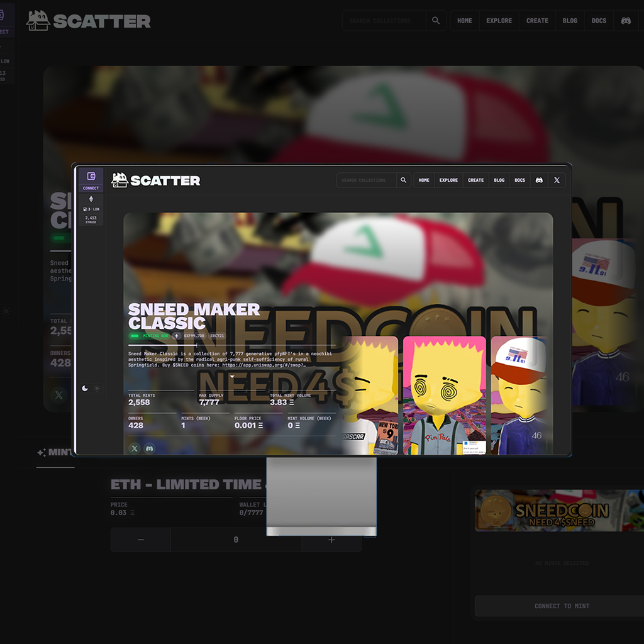This screenshot has width=644, height=644.
Task: Click the Docs navigation link
Action: point(519,180)
